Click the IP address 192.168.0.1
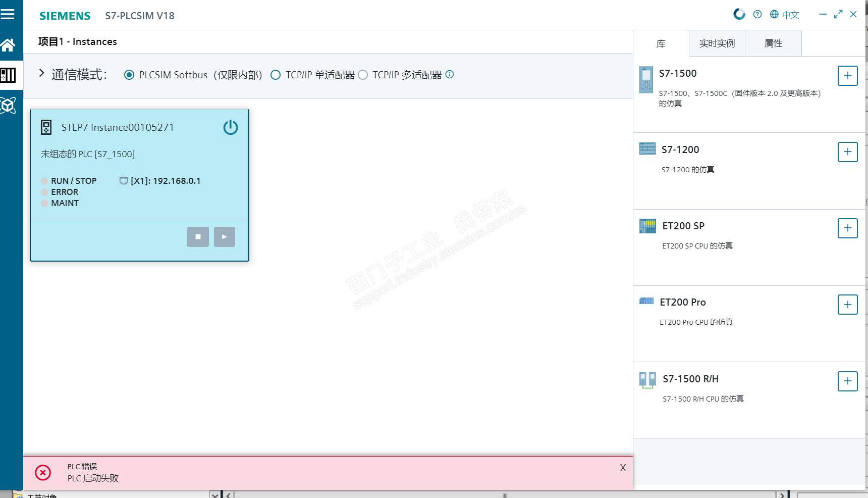 click(x=177, y=181)
